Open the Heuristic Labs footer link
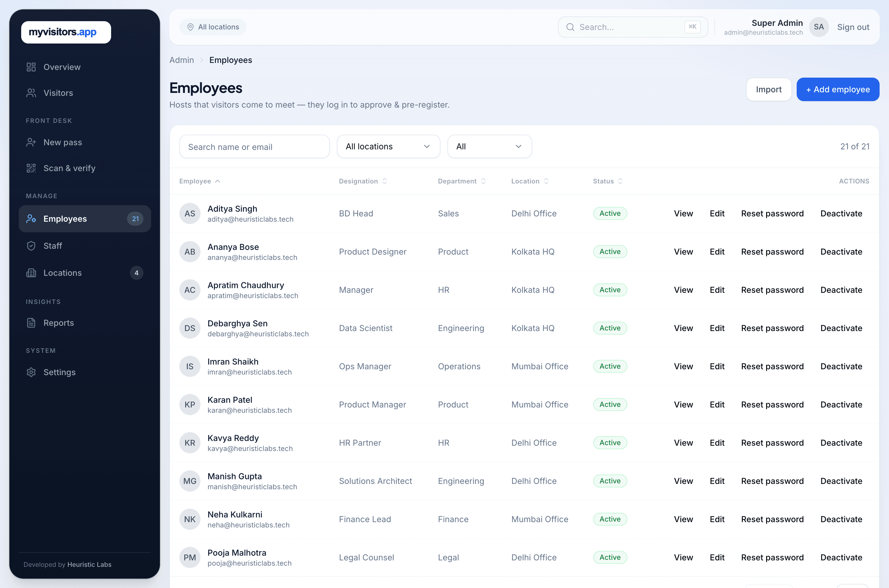The width and height of the screenshot is (889, 588). 89,565
